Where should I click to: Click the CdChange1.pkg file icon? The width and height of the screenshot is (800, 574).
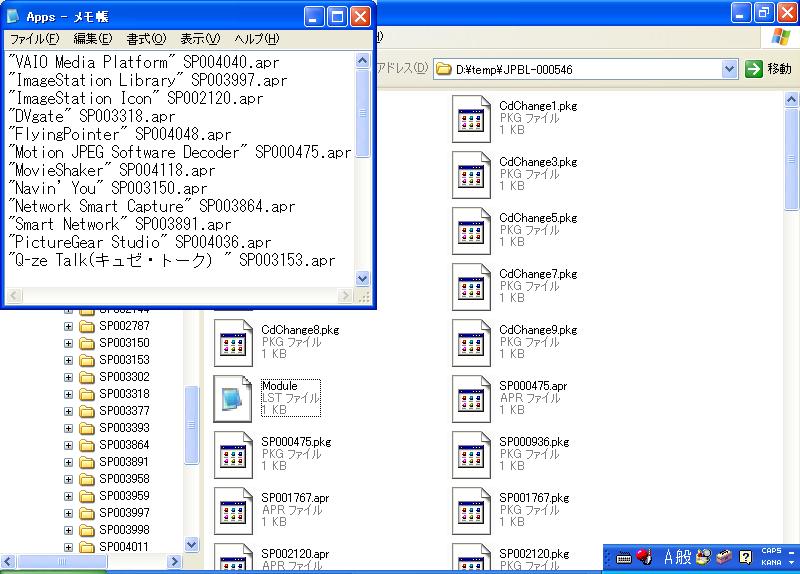(471, 119)
